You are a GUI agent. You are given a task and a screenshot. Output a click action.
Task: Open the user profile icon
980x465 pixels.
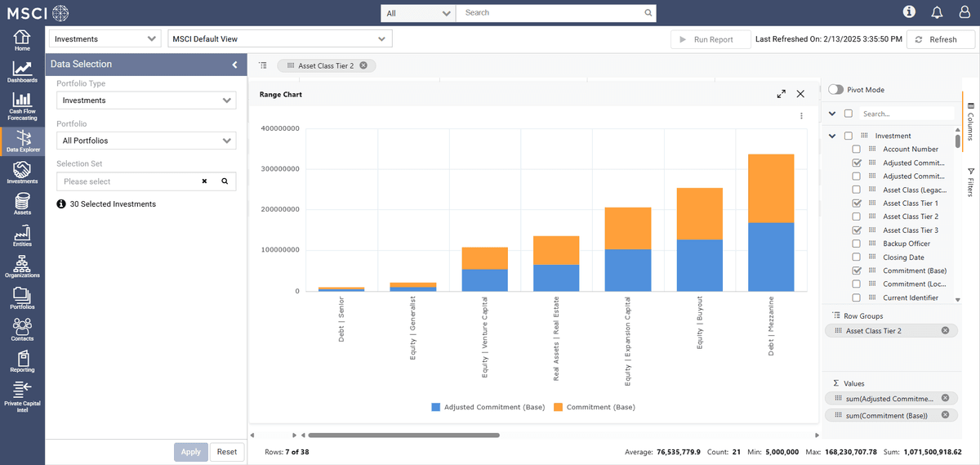tap(964, 12)
